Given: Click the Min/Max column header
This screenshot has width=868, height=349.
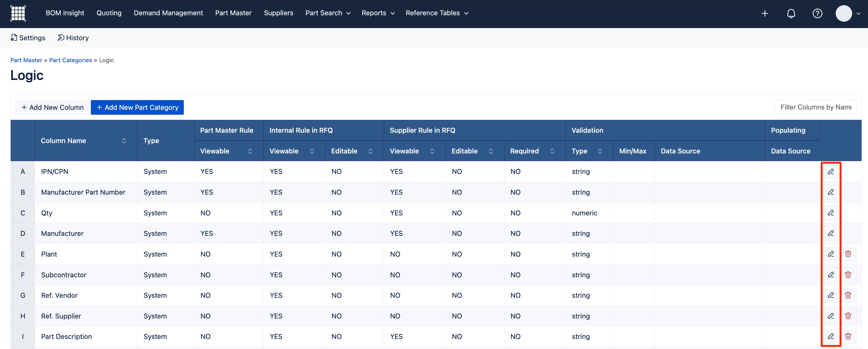Looking at the screenshot, I should 634,151.
